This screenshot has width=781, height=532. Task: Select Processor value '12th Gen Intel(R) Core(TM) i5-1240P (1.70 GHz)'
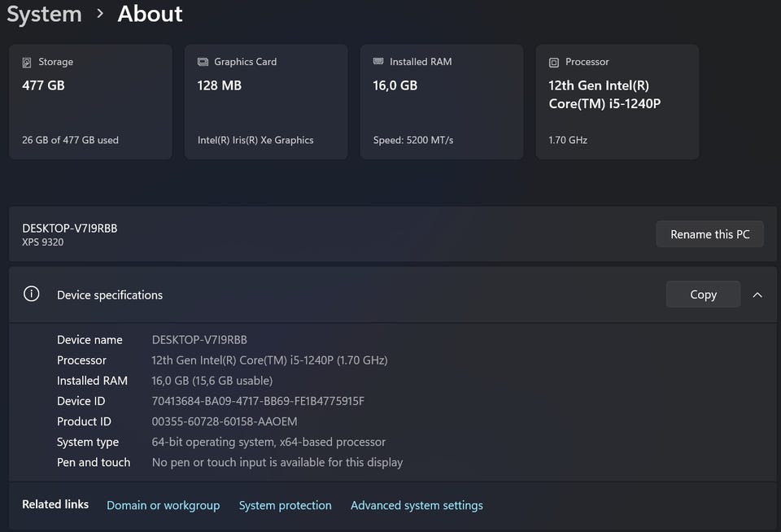(x=269, y=360)
